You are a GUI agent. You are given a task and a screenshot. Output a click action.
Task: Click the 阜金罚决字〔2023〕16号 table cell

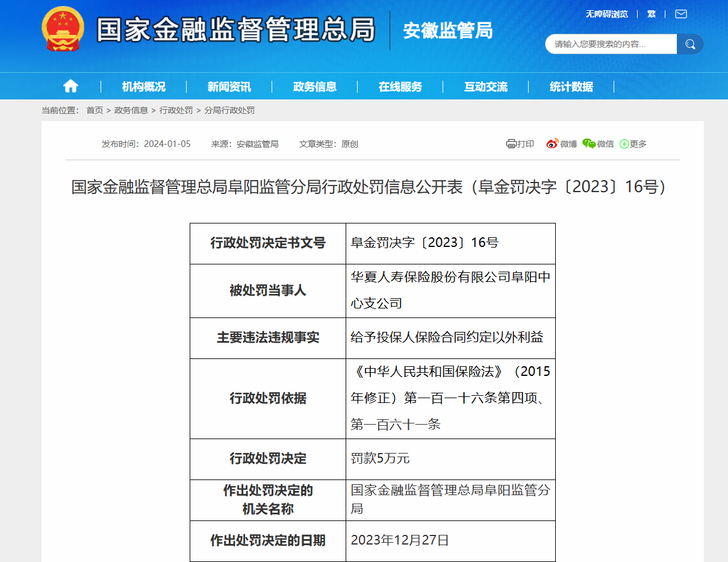click(450, 243)
